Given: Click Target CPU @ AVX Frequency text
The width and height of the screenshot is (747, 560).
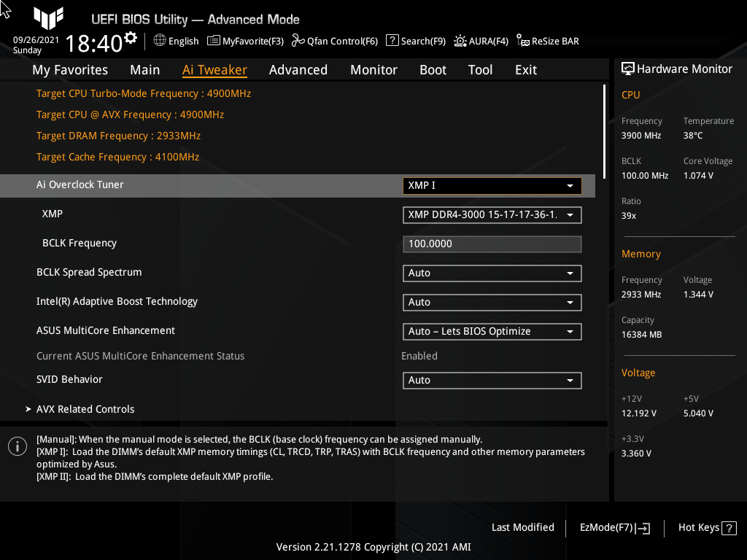Looking at the screenshot, I should pyautogui.click(x=130, y=114).
